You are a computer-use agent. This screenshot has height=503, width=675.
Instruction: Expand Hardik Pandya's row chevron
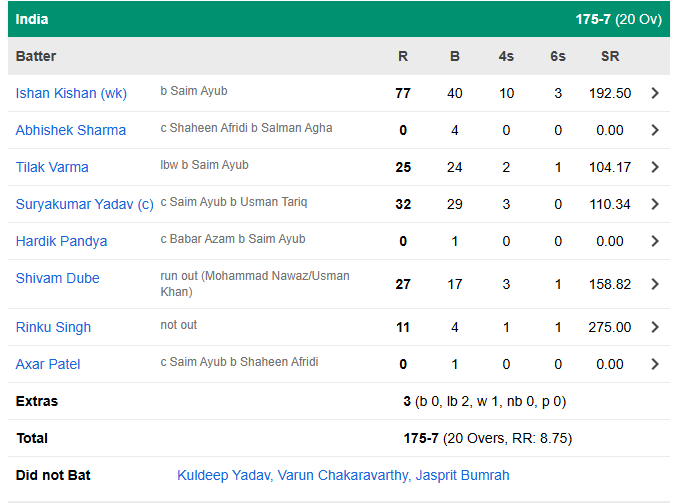click(655, 241)
